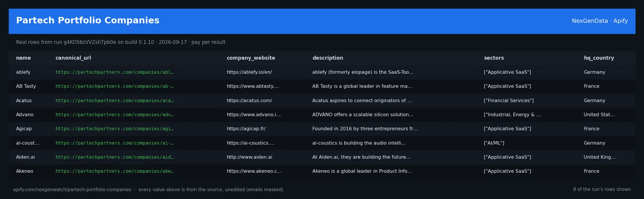Open the AB Tasty canonical URL link
Image resolution: width=644 pixels, height=199 pixels.
(114, 86)
